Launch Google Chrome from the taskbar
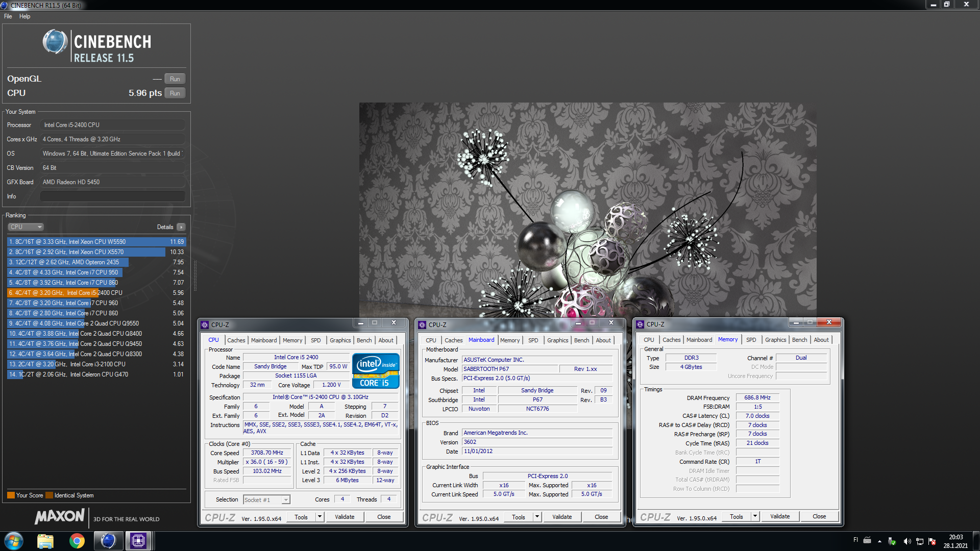The image size is (980, 551). tap(77, 541)
